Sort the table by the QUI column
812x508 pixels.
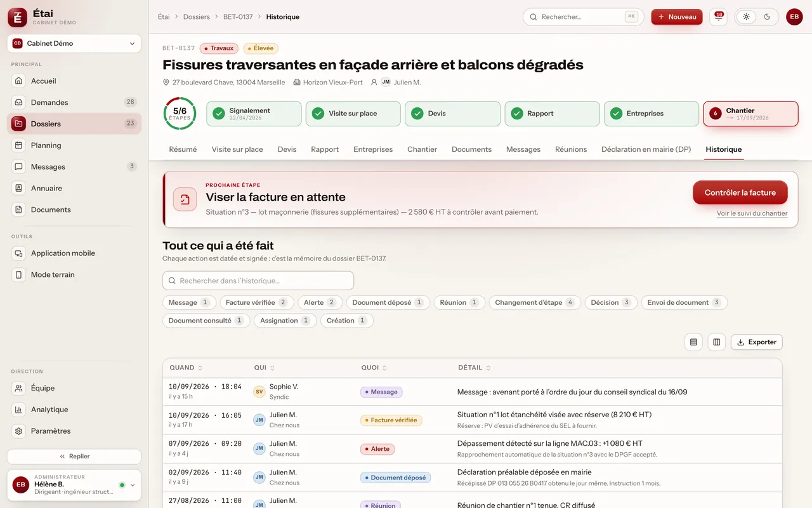click(x=265, y=368)
